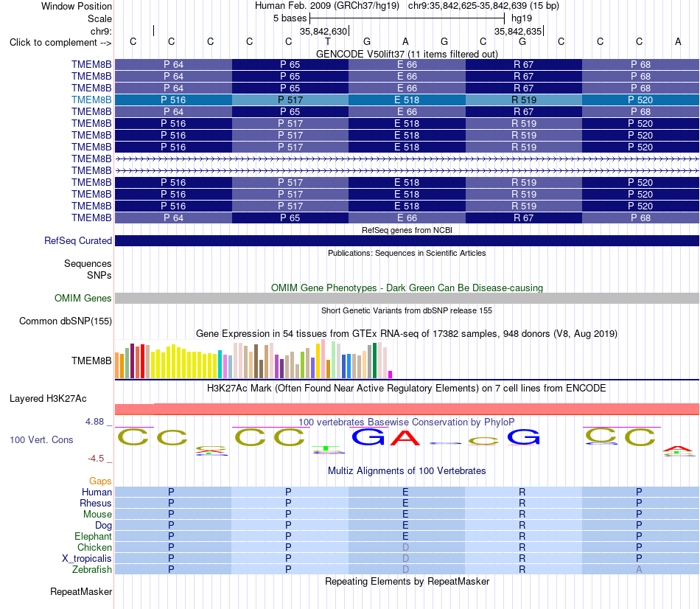
Task: Click the 'Click to complement -->' label
Action: coord(60,43)
